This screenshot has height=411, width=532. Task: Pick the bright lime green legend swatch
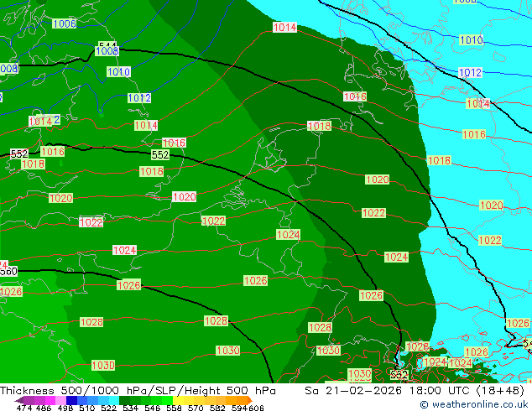[x=167, y=400]
